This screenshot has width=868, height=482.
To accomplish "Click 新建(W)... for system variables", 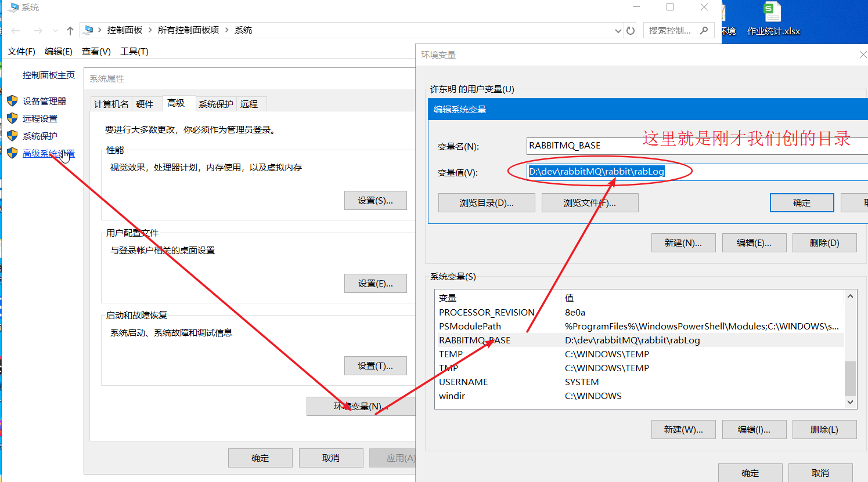I will (x=683, y=430).
